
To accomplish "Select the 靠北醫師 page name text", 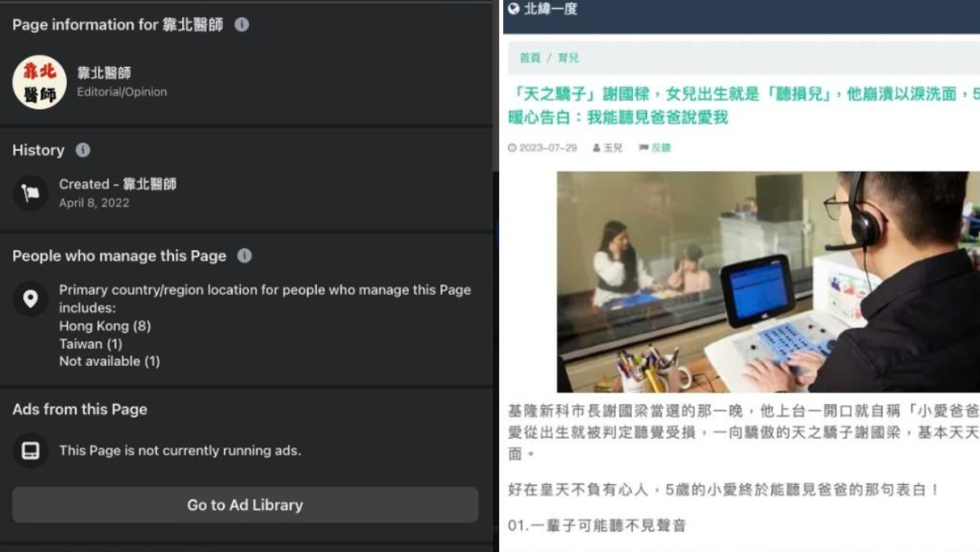I will click(104, 73).
